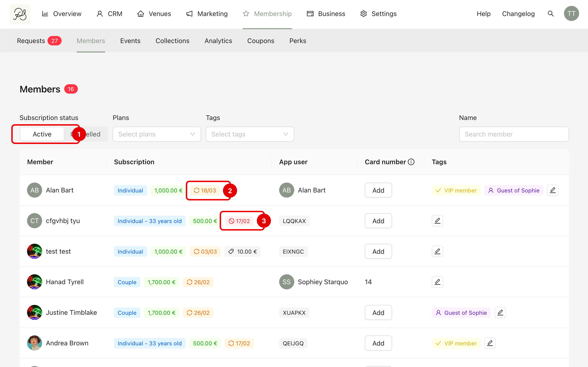
Task: Click edit tags pencil for cfgvhbj tyu
Action: click(437, 221)
